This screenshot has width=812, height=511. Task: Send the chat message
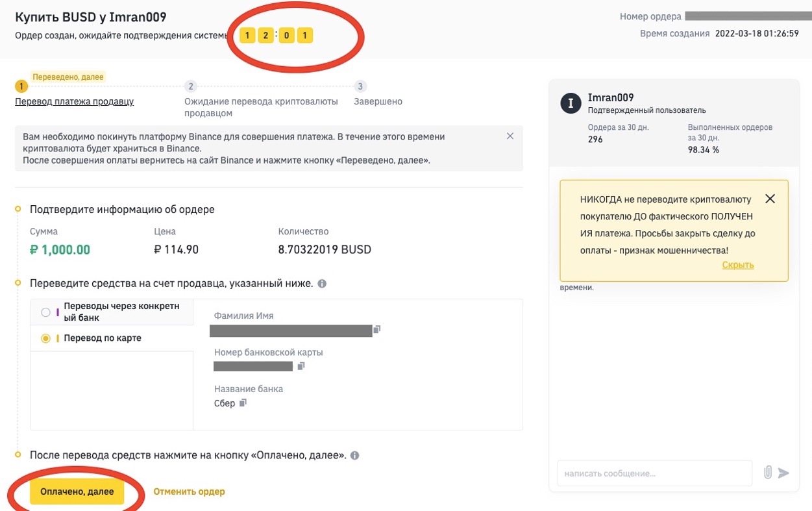[784, 473]
